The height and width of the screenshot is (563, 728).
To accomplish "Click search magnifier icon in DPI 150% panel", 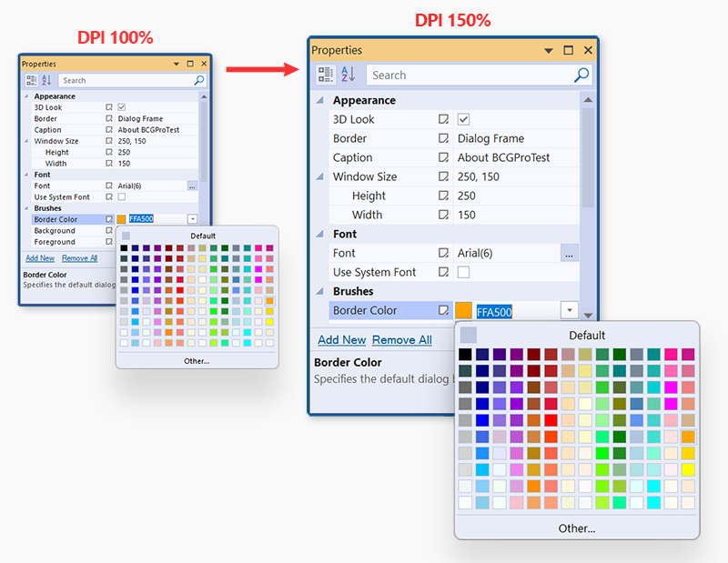I will [x=581, y=75].
